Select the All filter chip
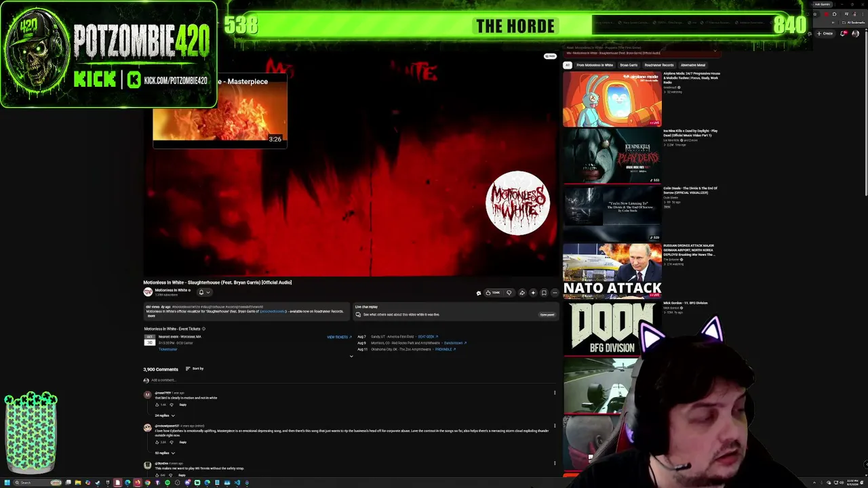This screenshot has width=868, height=488. 568,65
